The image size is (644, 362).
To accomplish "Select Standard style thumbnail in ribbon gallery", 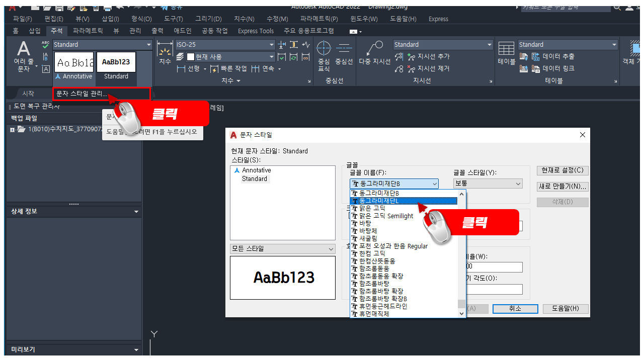I will pyautogui.click(x=116, y=66).
